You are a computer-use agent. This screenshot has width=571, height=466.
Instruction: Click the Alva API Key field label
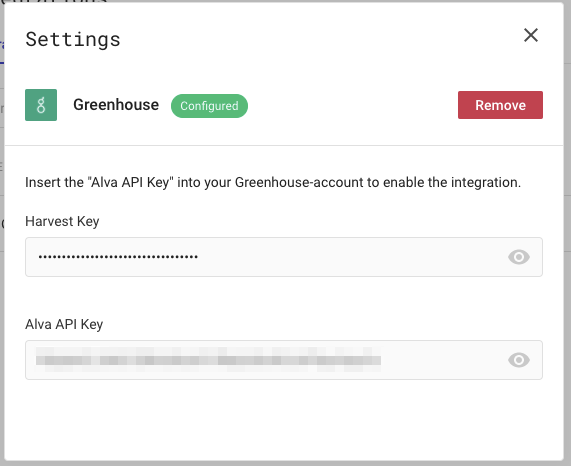click(x=64, y=324)
